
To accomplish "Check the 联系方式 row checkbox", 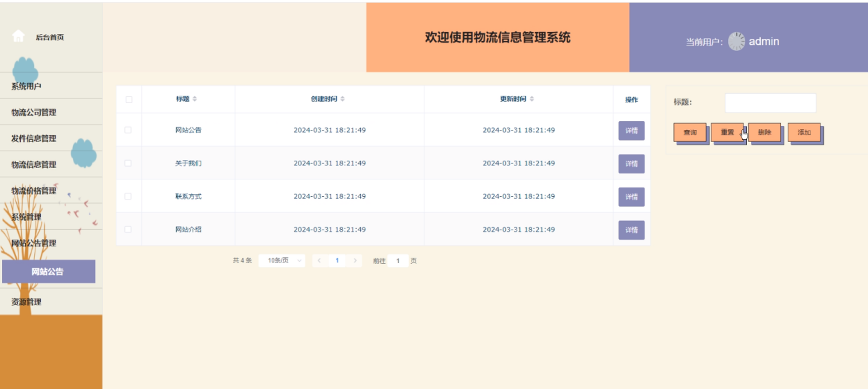I will pos(128,196).
